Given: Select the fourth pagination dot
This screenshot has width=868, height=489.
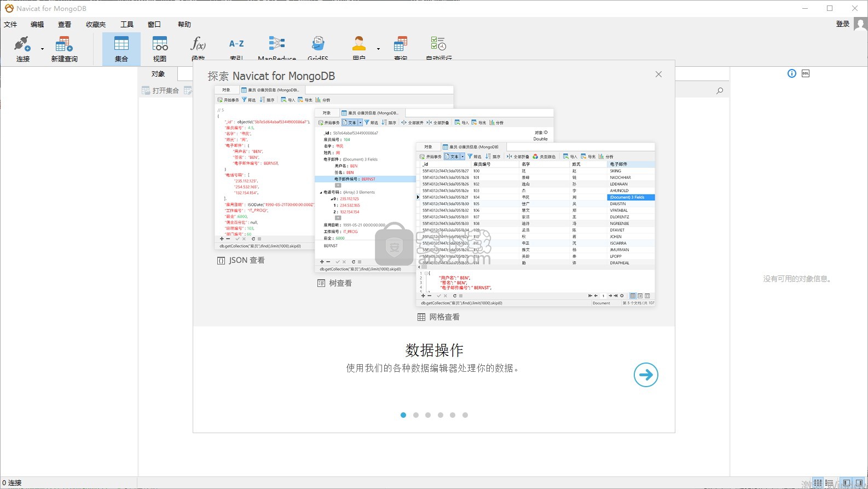Looking at the screenshot, I should click(441, 415).
